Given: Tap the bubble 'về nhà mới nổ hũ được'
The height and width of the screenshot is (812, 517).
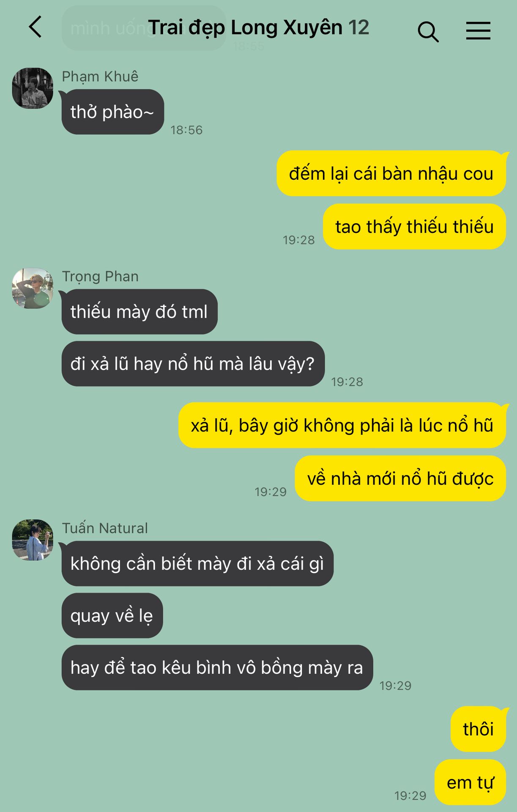Looking at the screenshot, I should click(400, 478).
